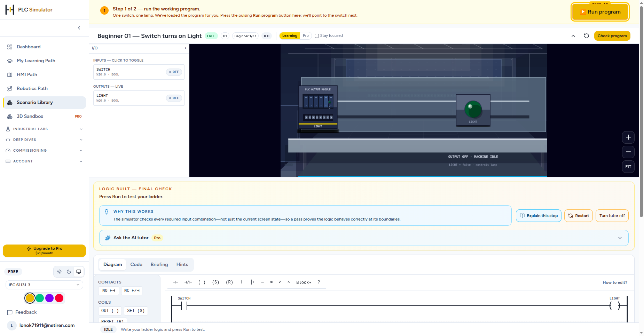Run the program with the yellow button
This screenshot has height=336, width=644.
point(600,12)
